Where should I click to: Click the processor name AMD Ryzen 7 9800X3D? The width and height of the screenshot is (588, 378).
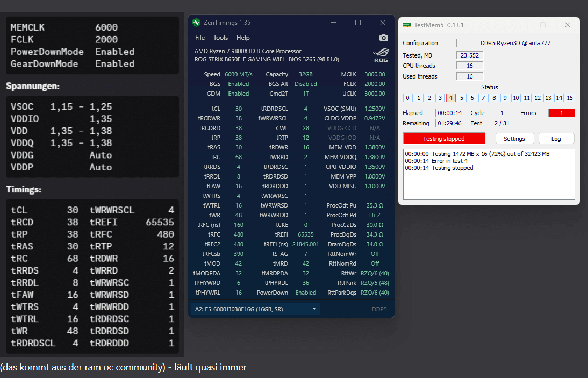[248, 51]
